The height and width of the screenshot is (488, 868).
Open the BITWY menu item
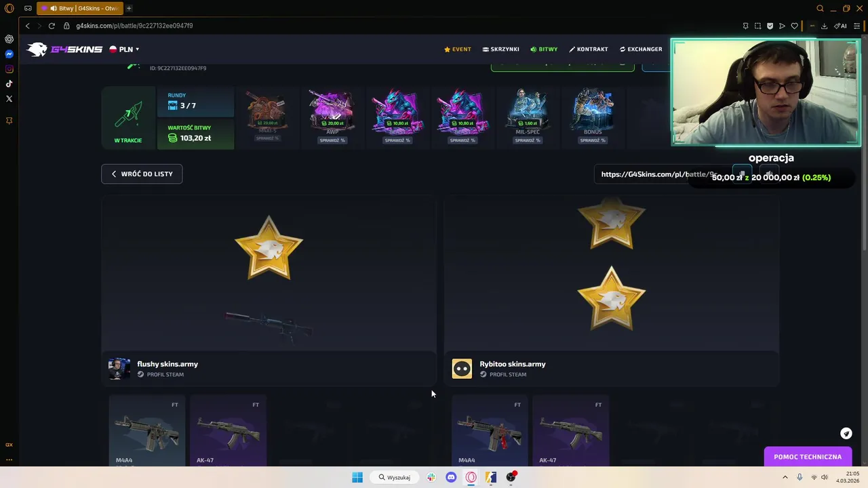(x=544, y=49)
